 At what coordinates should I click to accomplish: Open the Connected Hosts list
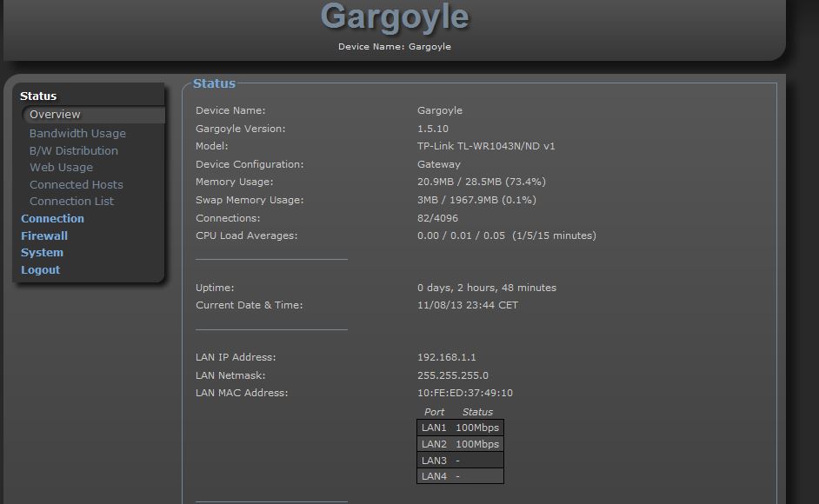(76, 184)
